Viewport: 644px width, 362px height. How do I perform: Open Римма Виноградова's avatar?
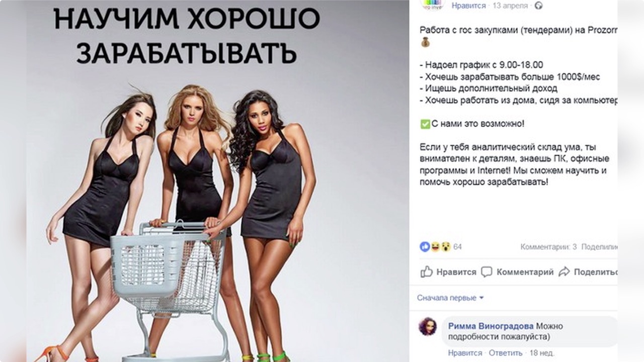428,326
